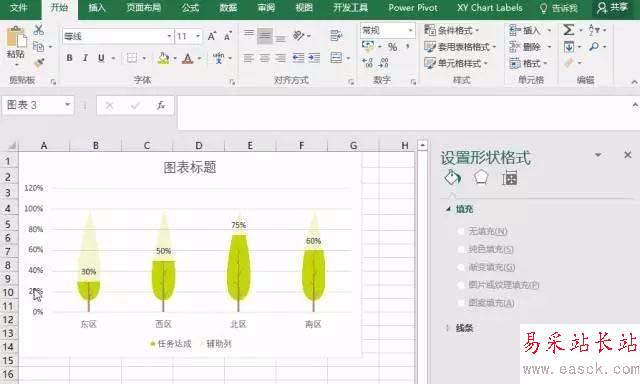Viewport: 640px width, 384px height.
Task: Click the Share (共享) button
Action: tap(612, 8)
